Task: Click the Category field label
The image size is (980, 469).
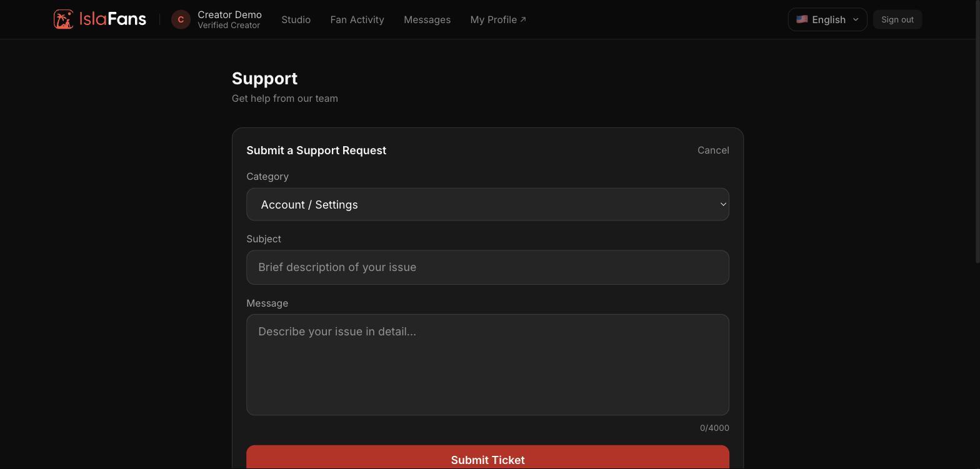Action: [267, 177]
